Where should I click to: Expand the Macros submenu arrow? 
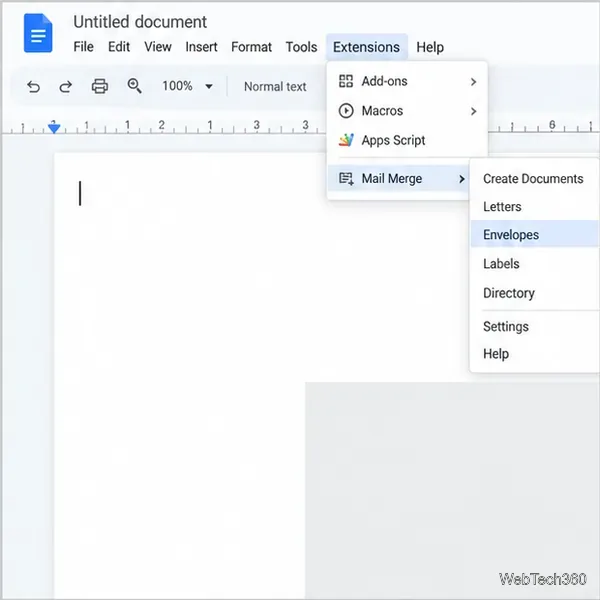pyautogui.click(x=473, y=111)
